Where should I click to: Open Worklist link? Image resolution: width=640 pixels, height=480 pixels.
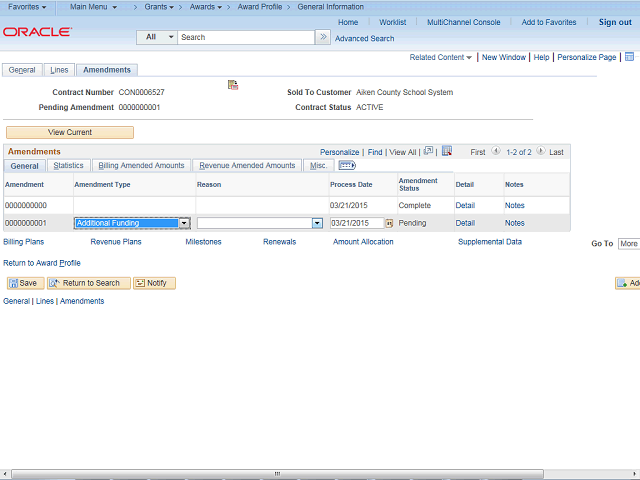[392, 22]
